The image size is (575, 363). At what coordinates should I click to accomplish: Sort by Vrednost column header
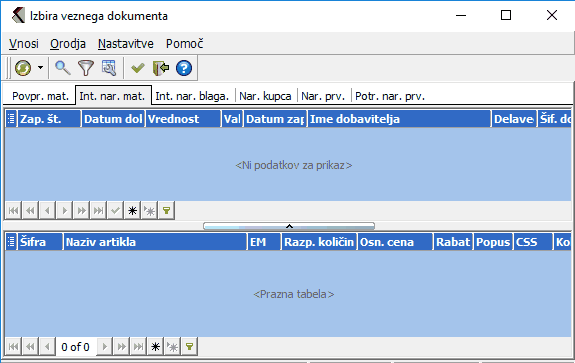pos(183,119)
